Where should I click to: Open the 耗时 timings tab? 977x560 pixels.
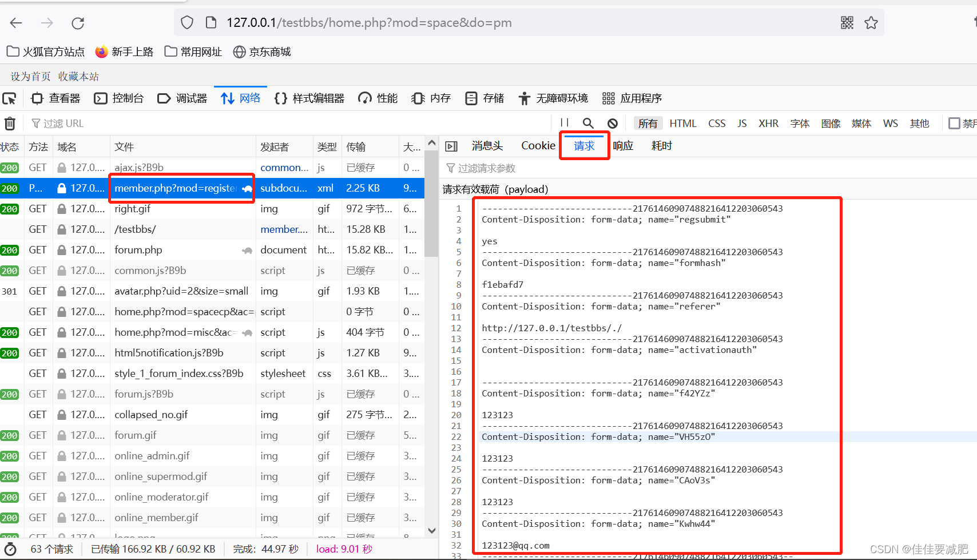click(x=662, y=146)
